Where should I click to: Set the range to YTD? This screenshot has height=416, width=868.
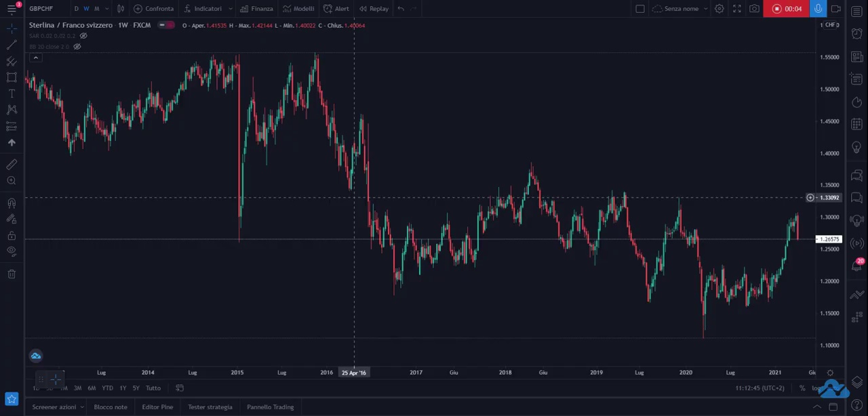click(107, 388)
